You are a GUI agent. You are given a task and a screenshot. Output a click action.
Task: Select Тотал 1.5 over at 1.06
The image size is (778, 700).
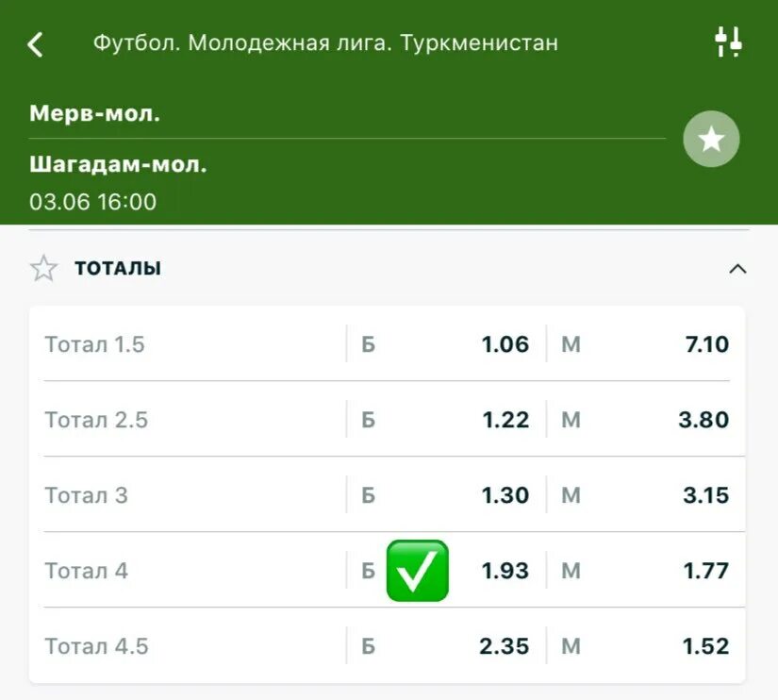point(446,344)
